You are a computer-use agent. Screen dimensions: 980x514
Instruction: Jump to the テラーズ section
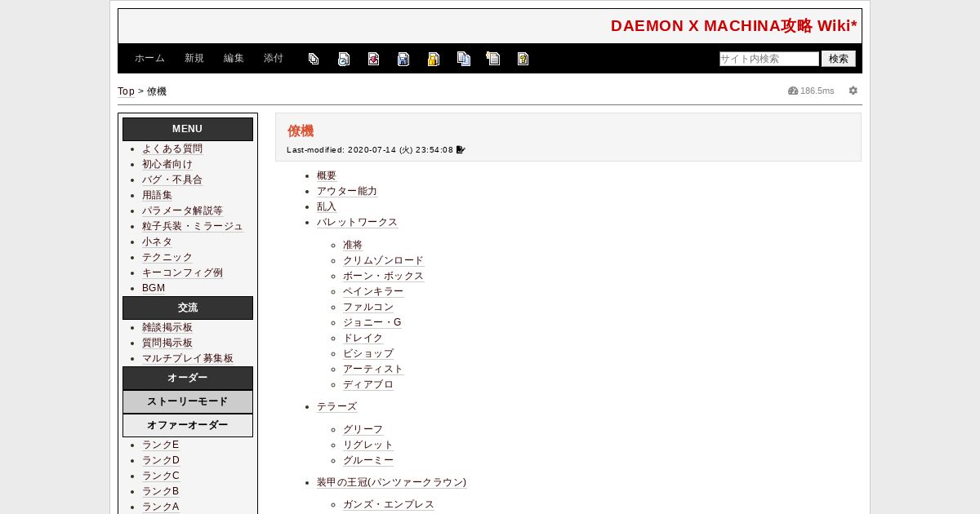click(337, 407)
